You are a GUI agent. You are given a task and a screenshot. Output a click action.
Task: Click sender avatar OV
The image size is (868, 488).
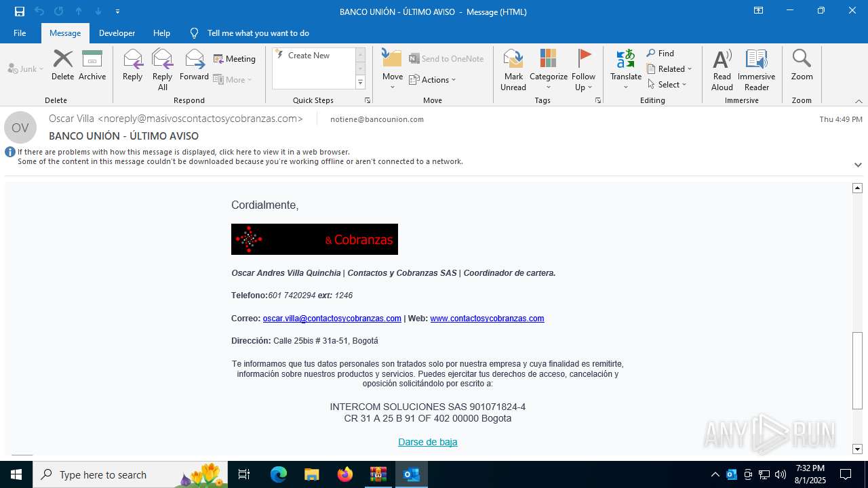(x=20, y=127)
